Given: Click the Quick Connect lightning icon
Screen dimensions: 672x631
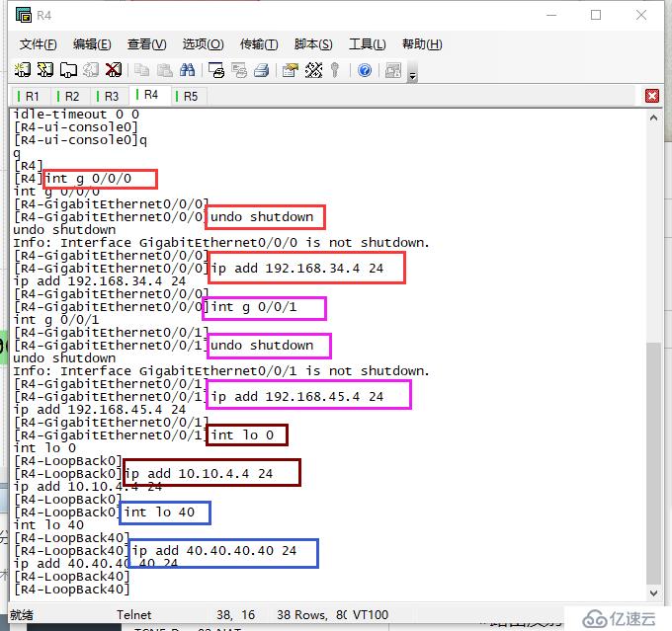Looking at the screenshot, I should (x=45, y=70).
